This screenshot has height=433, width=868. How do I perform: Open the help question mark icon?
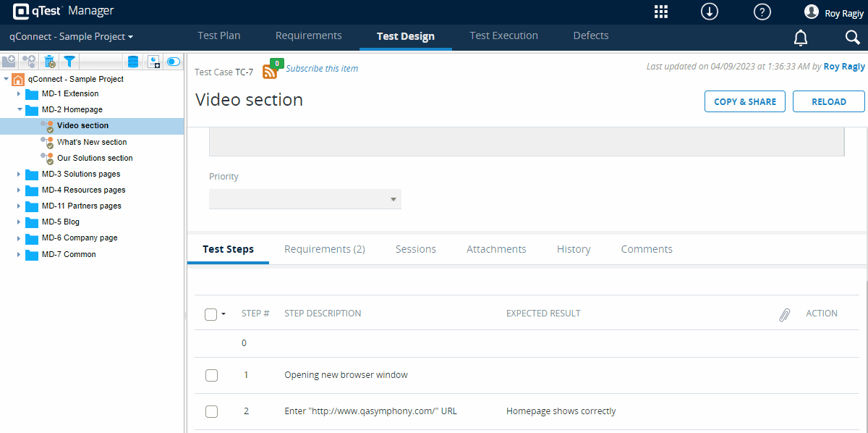[x=762, y=12]
